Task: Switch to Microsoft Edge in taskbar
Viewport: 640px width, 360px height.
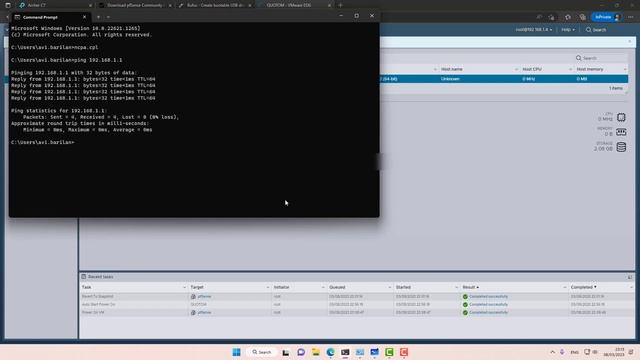Action: pos(330,352)
